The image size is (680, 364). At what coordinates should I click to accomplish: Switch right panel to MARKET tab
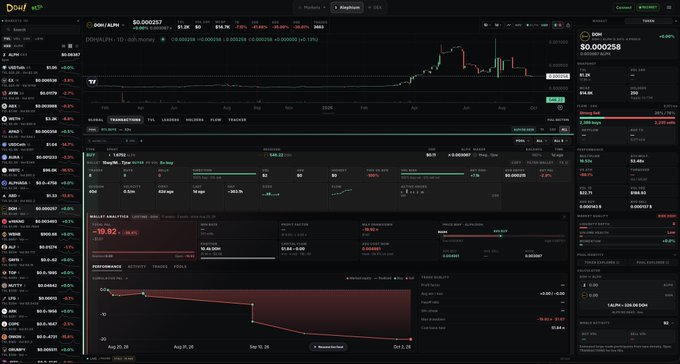click(600, 21)
